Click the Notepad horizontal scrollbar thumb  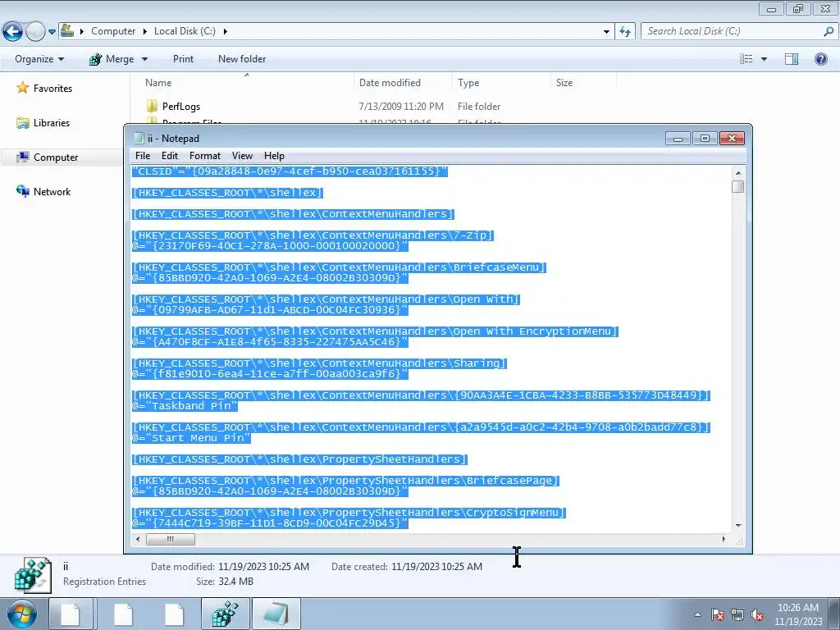pos(171,539)
